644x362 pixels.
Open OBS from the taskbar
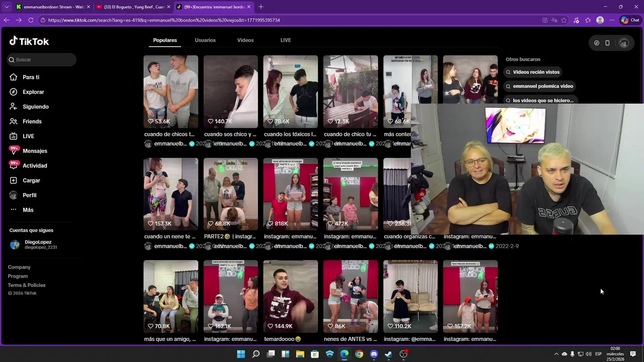click(404, 354)
